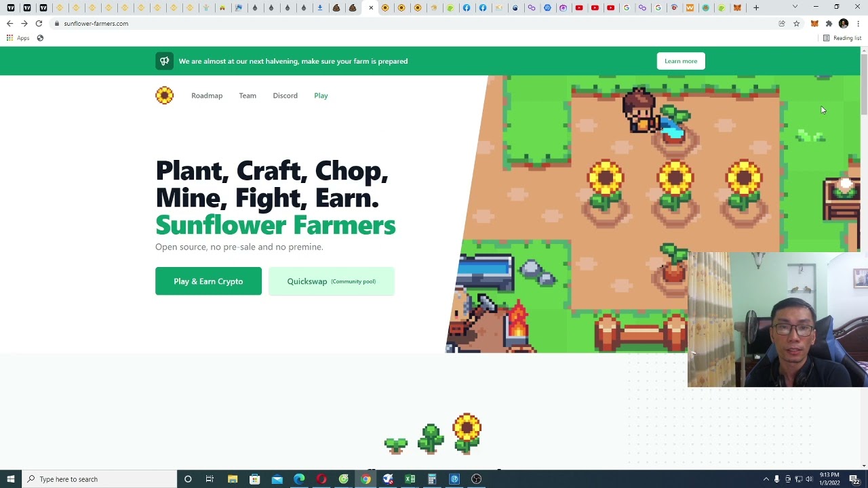Open the Apps shortcut in the bookmarks bar

pos(18,38)
